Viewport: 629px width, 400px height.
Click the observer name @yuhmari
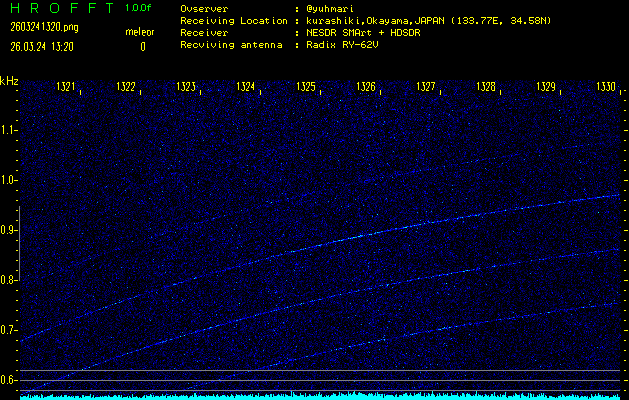point(332,8)
